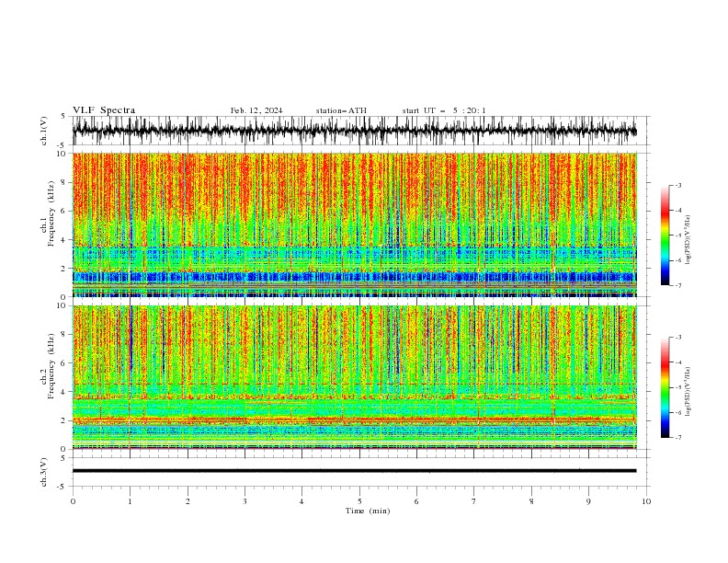This screenshot has height=563, width=728.
Task: Click the "ch.1(V)" axis label
Action: [44, 131]
